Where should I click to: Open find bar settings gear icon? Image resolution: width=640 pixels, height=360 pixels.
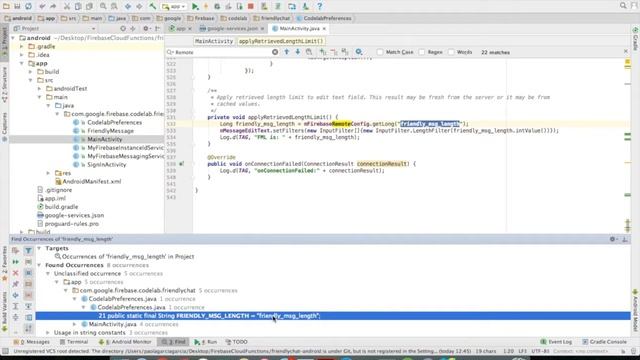point(358,52)
